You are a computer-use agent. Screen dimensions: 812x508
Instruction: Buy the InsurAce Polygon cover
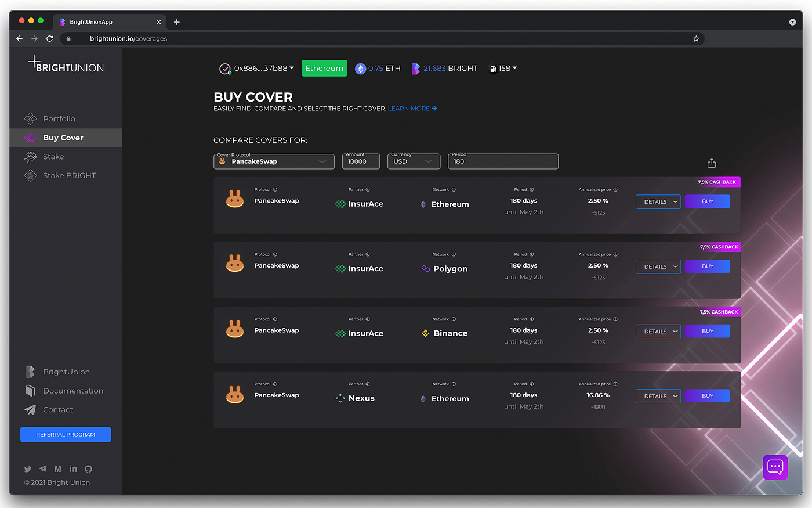pos(708,266)
